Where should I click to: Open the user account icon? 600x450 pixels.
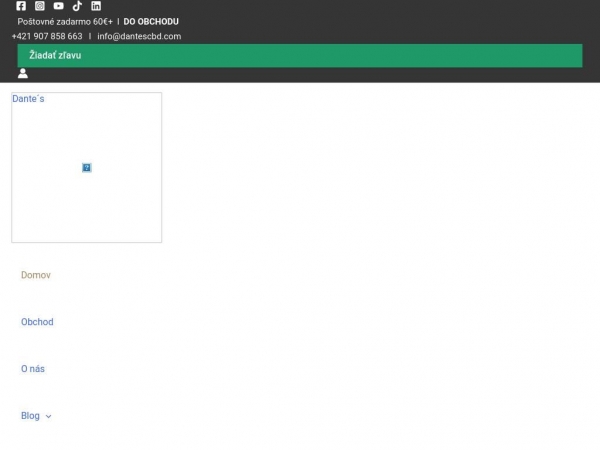[23, 73]
